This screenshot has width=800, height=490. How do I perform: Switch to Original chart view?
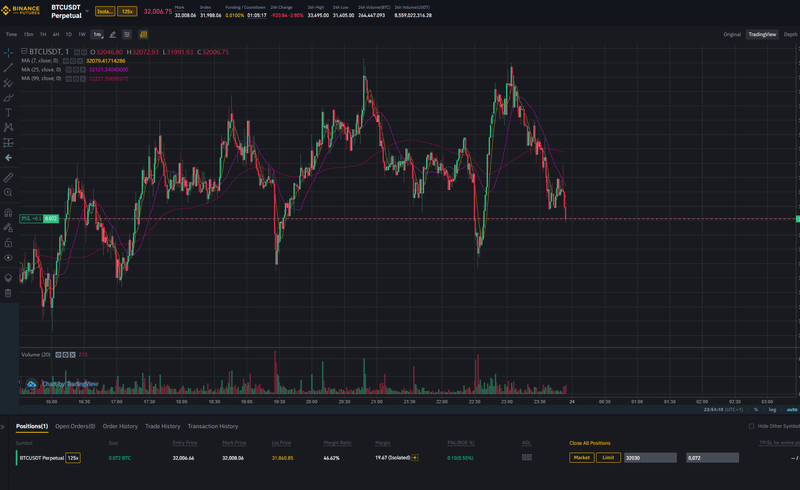coord(732,35)
